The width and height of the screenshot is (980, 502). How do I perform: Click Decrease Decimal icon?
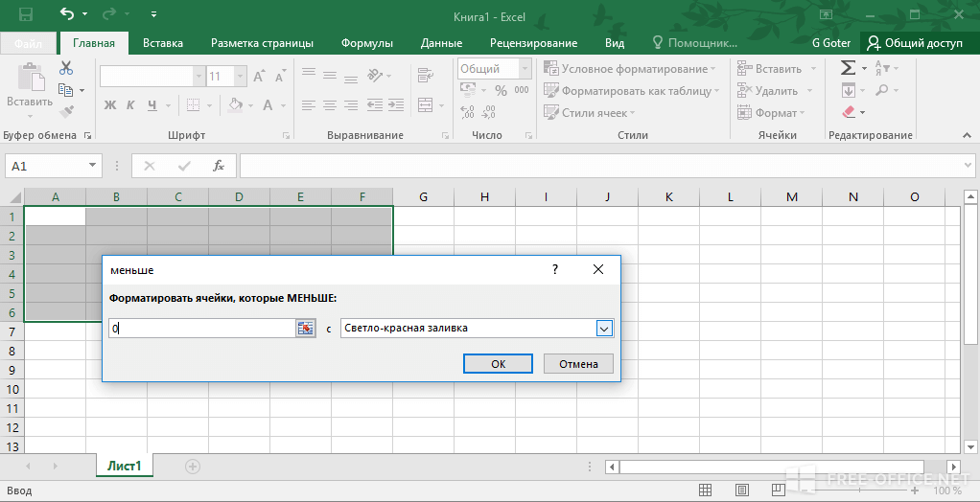[489, 112]
